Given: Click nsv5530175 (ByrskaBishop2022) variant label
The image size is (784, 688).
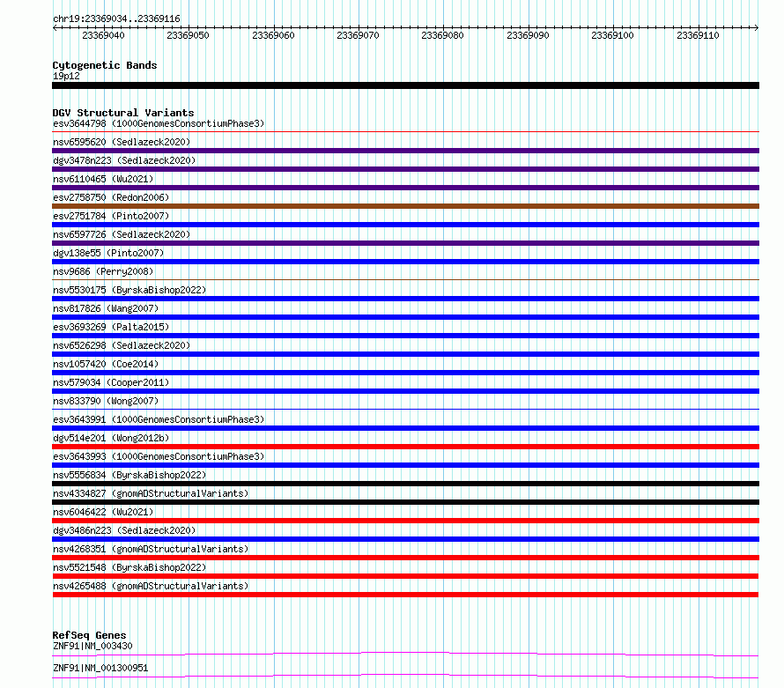Looking at the screenshot, I should tap(129, 290).
